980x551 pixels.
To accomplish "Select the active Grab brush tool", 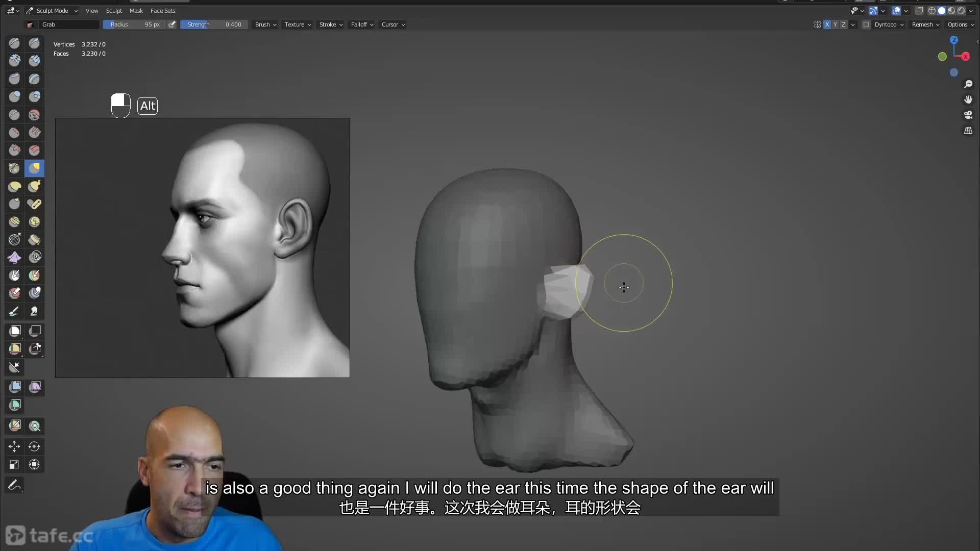I will click(34, 168).
